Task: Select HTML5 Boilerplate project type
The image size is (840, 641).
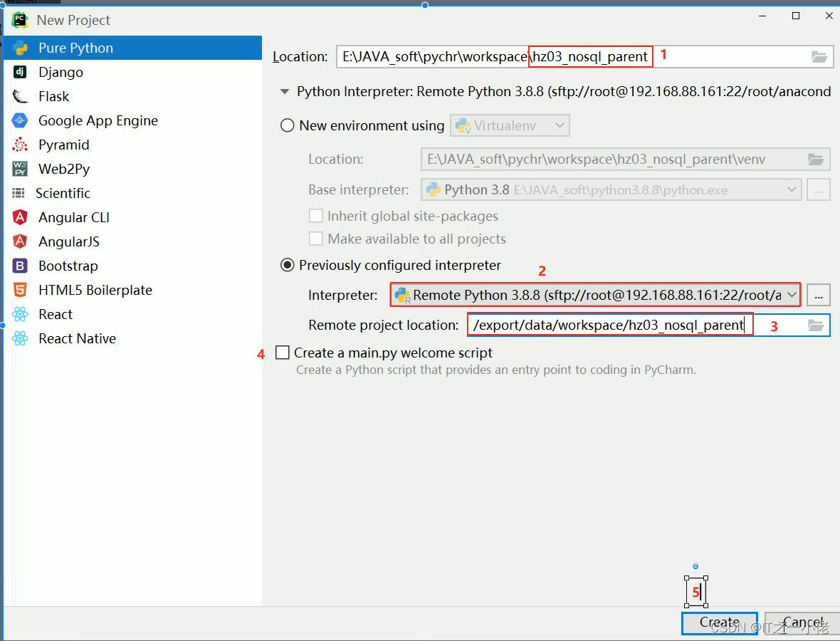Action: (x=132, y=290)
